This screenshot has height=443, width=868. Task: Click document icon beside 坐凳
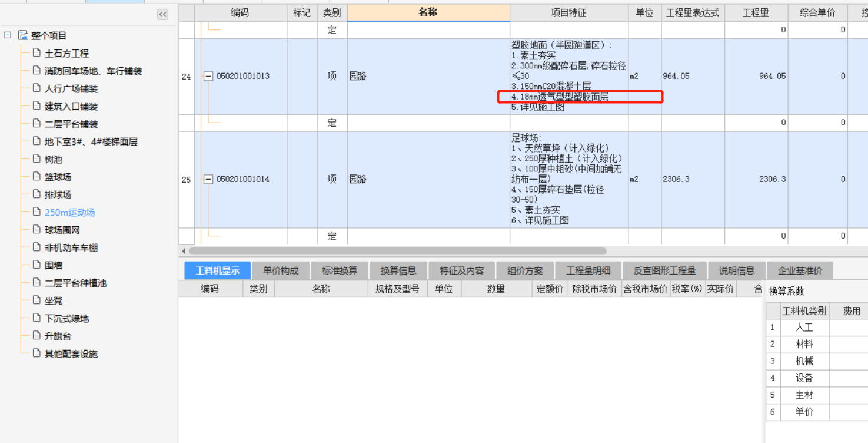36,300
